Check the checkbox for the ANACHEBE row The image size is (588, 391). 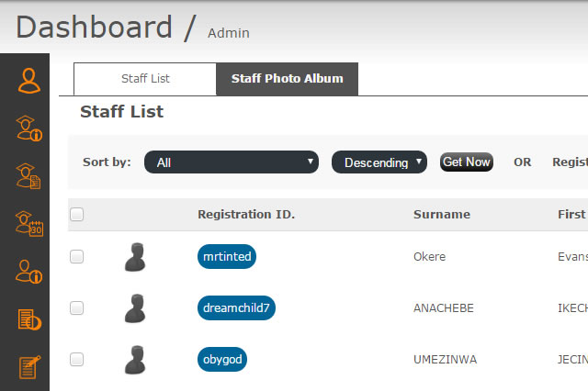[x=77, y=307]
